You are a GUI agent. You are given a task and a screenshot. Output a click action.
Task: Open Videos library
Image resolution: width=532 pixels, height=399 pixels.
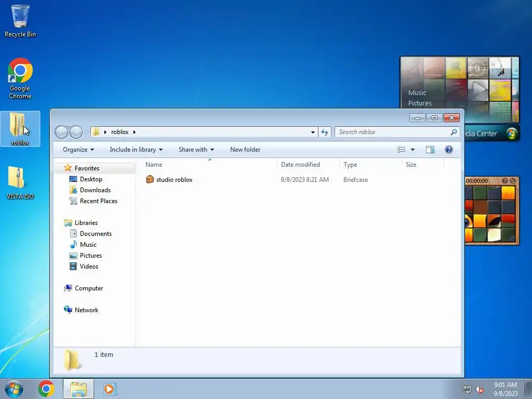click(x=89, y=267)
